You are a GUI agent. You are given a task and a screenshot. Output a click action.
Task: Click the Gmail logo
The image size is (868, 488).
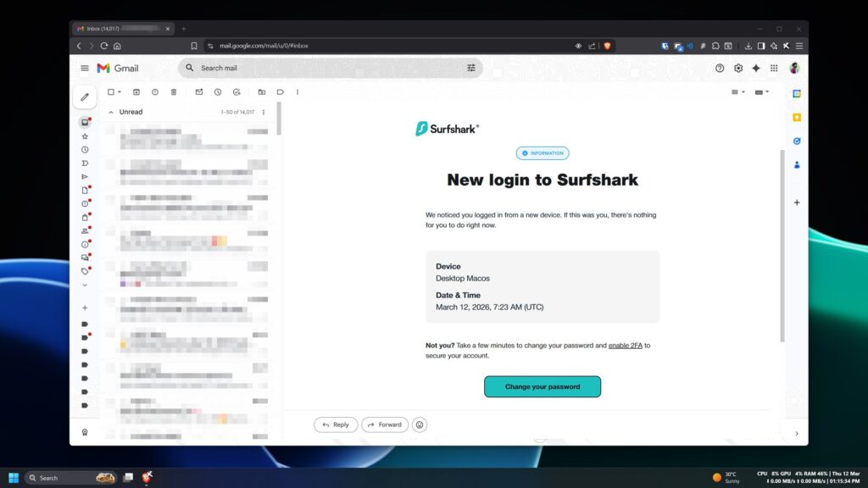118,68
